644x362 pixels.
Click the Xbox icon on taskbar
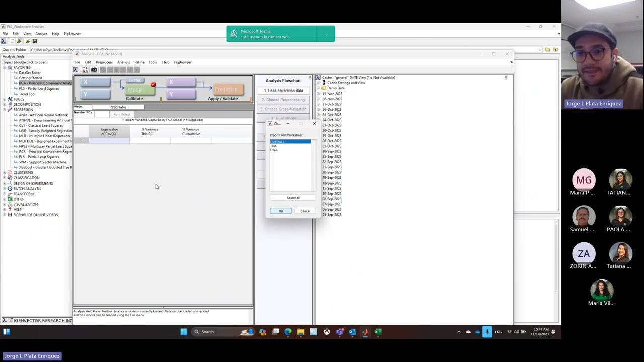327,332
